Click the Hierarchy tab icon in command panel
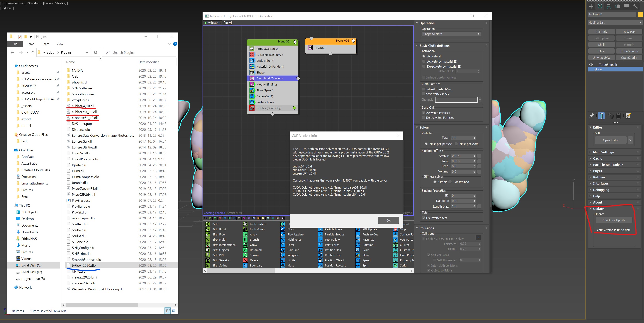 (x=609, y=6)
